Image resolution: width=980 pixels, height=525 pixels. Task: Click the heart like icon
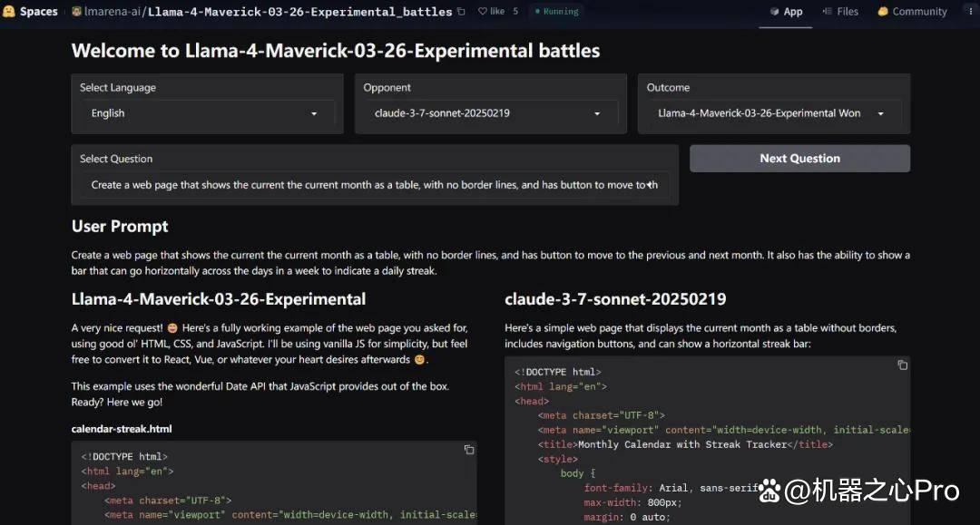click(x=483, y=11)
